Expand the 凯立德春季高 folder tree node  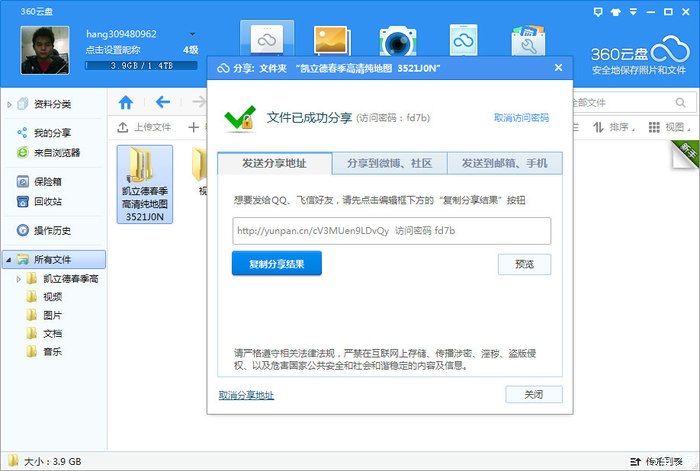[18, 279]
